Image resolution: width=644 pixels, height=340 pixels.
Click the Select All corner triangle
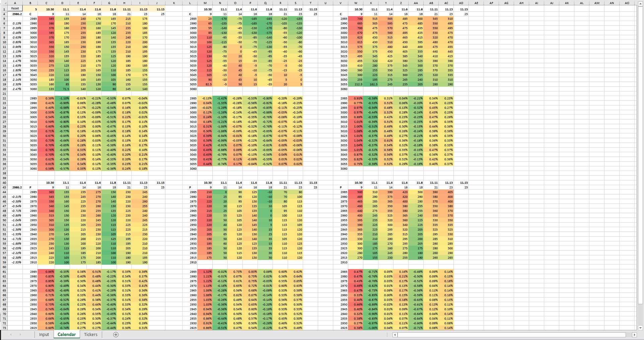[4, 3]
